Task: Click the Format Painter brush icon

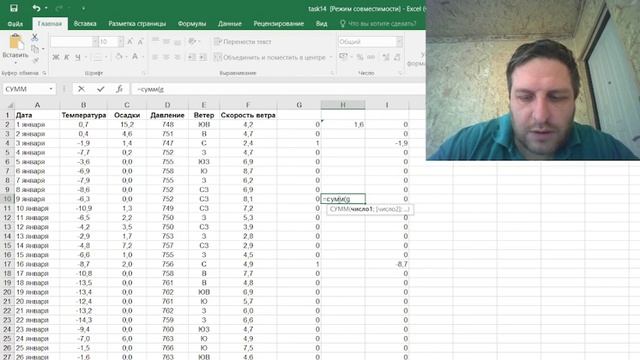Action: [x=35, y=60]
